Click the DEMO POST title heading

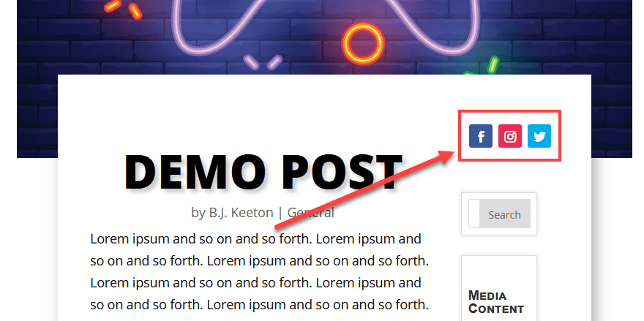263,173
